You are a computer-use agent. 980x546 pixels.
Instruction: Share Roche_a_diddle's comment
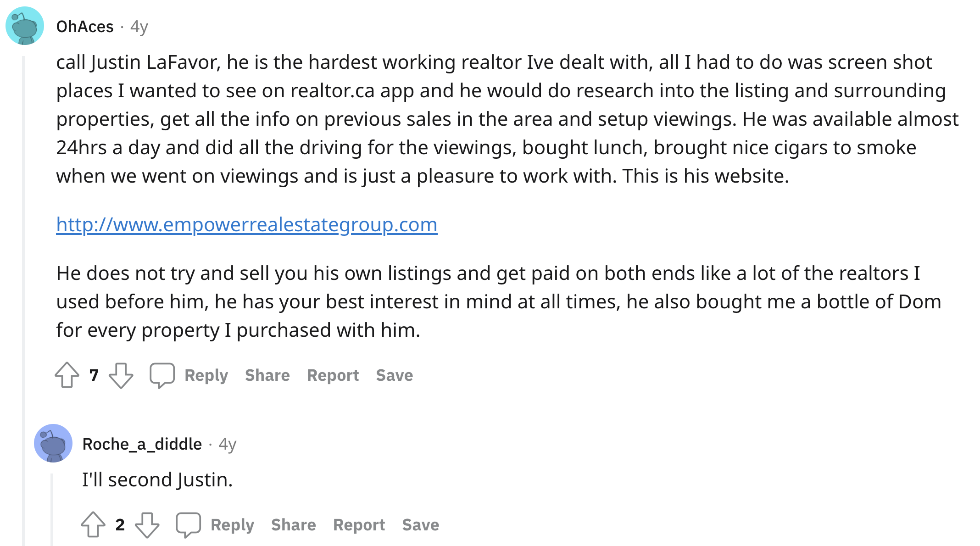coord(293,525)
